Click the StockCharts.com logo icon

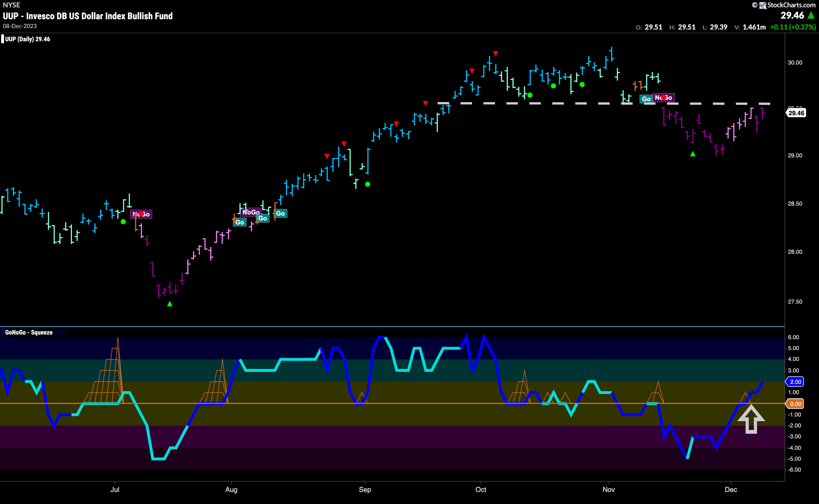click(763, 5)
